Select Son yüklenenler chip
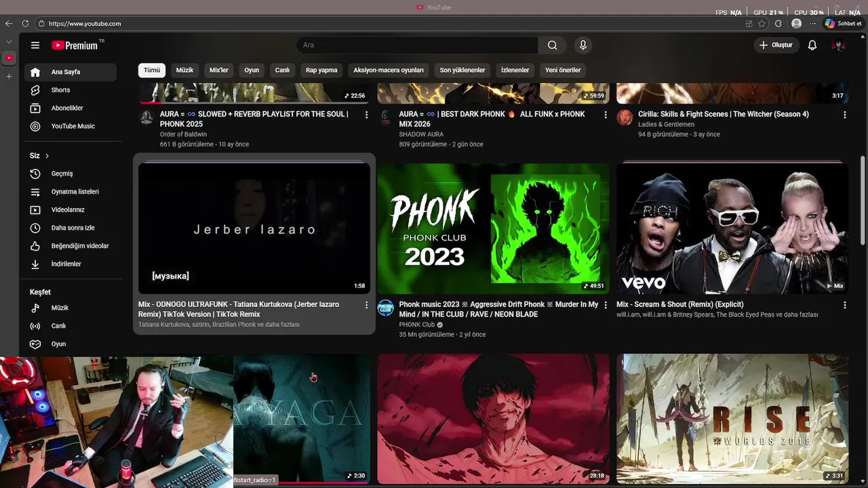 point(462,70)
